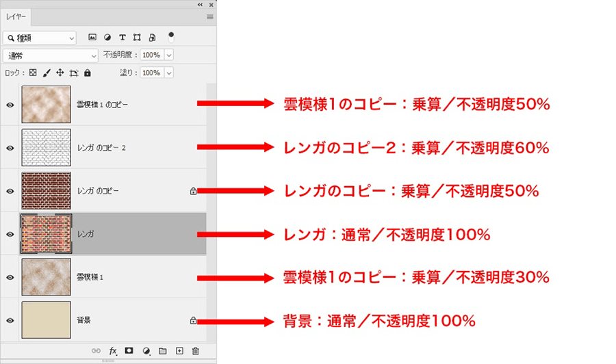Filter layers by type (T) icon

(123, 38)
